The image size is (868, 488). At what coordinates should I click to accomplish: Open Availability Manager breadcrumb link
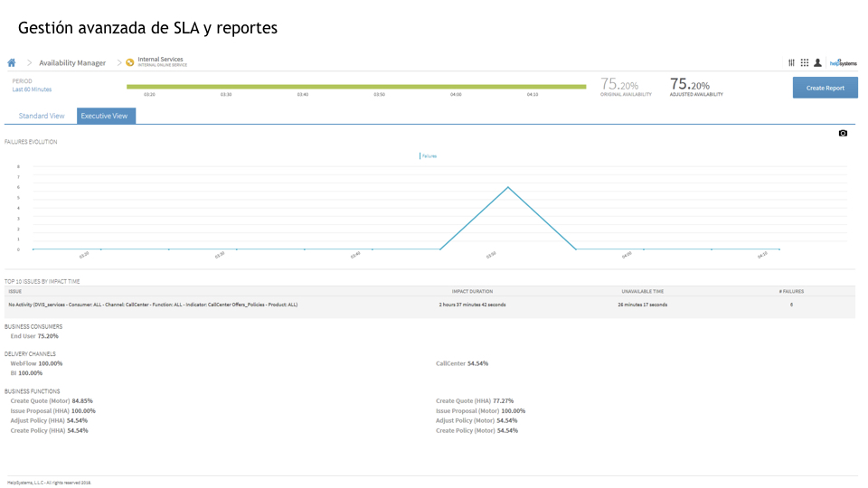(x=72, y=63)
